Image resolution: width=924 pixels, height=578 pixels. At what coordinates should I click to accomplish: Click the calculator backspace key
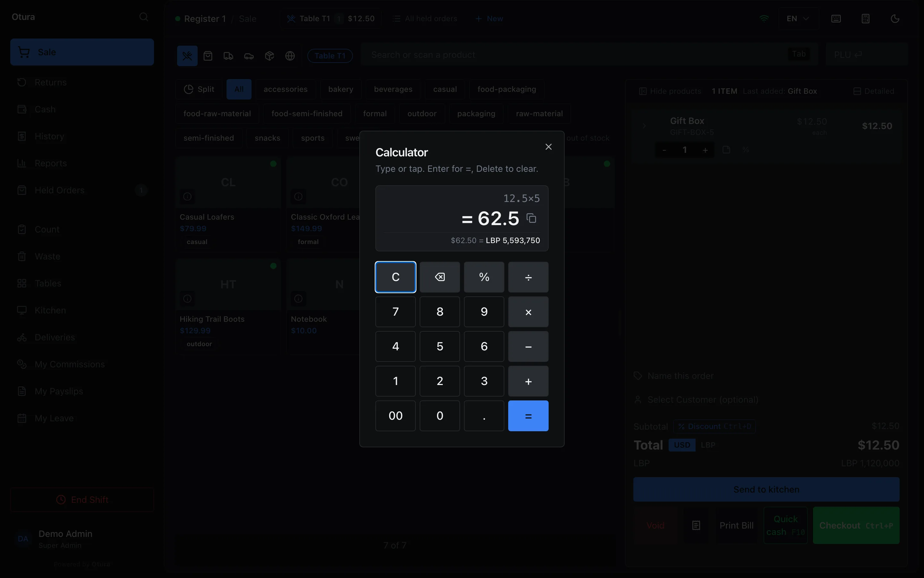coord(440,277)
